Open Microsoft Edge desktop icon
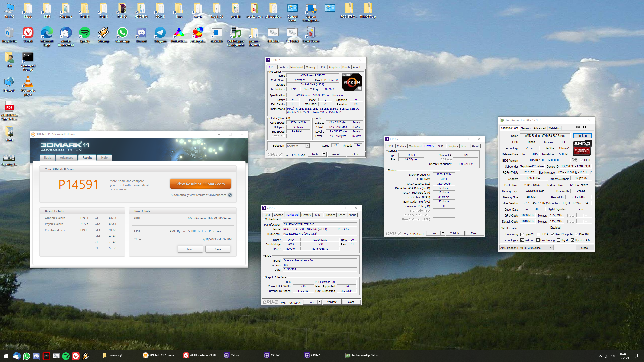Screen dimensions: 644x362 (47, 37)
